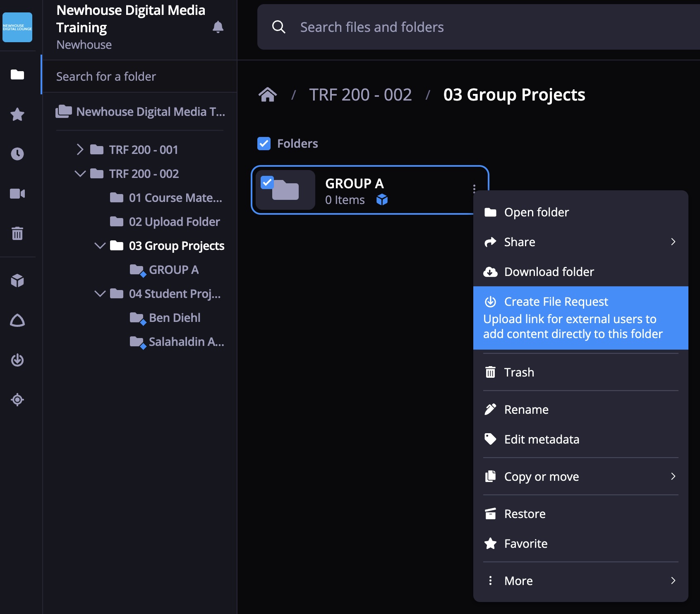700x614 pixels.
Task: Open the Copy or move menu entry
Action: [x=581, y=477]
